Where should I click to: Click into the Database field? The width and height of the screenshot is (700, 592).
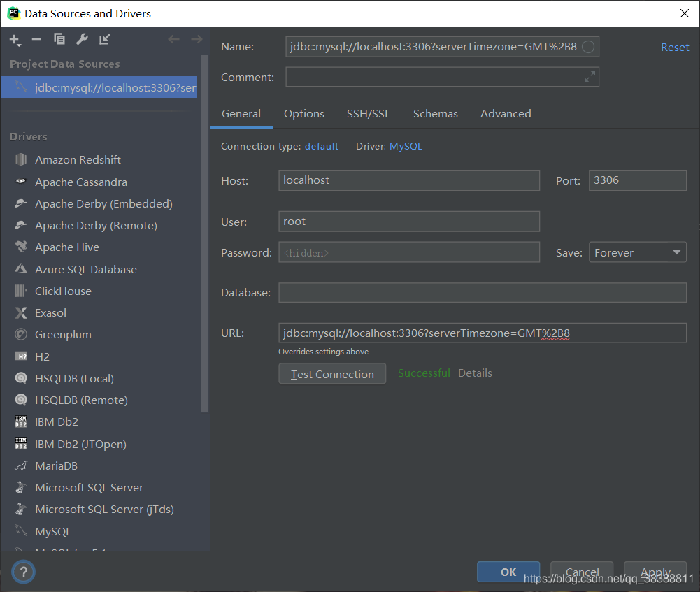(482, 293)
